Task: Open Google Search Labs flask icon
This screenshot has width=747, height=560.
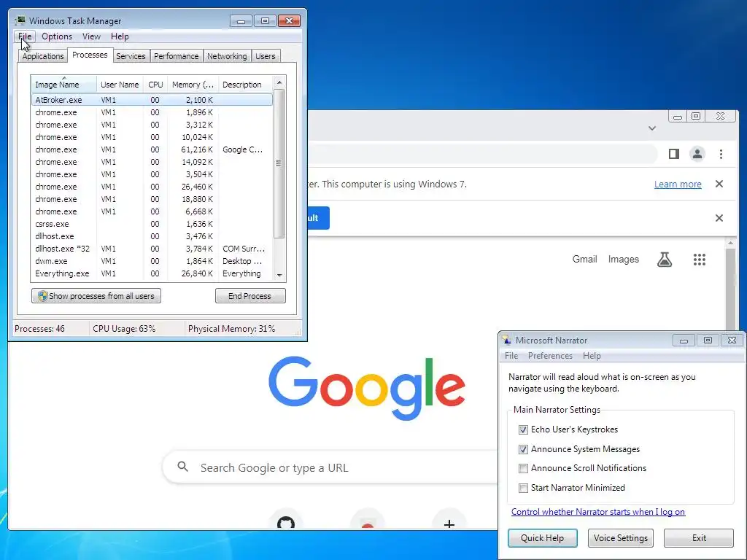Action: coord(665,260)
